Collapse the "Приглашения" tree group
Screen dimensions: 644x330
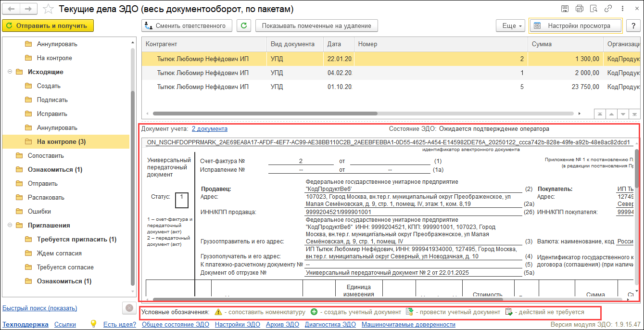point(10,226)
